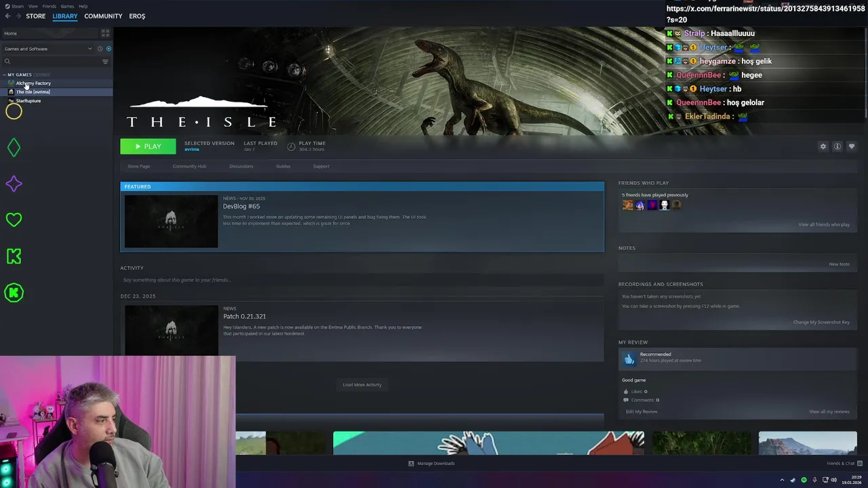Toggle ready-to-play filter icon
Screen dimensions: 868x488
[x=108, y=49]
